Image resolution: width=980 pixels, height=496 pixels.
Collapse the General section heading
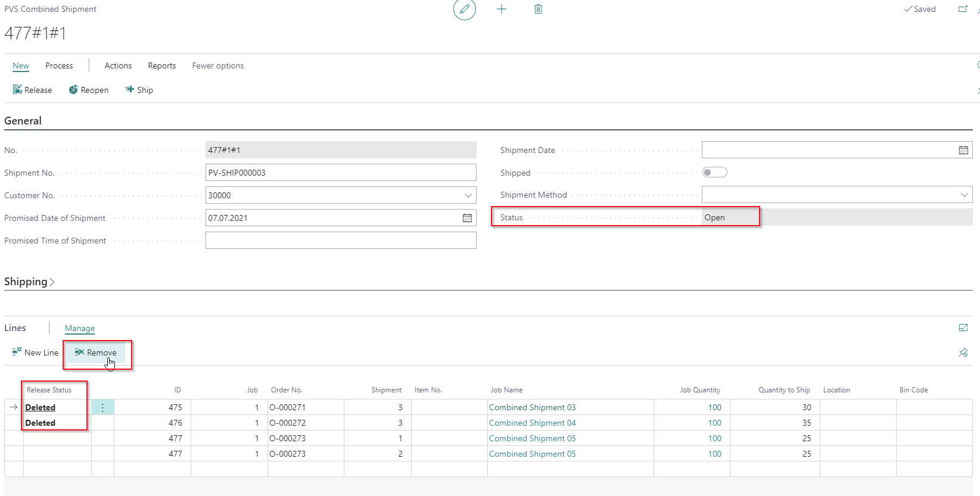pyautogui.click(x=23, y=121)
